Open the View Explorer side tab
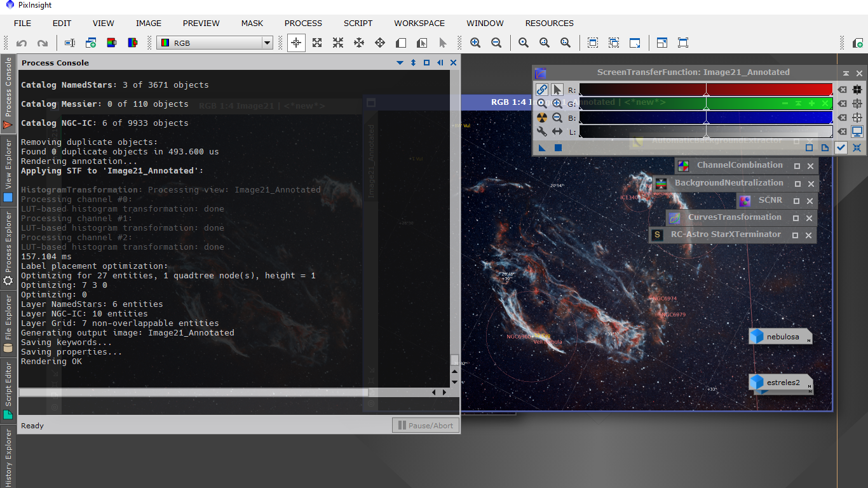 coord(8,172)
